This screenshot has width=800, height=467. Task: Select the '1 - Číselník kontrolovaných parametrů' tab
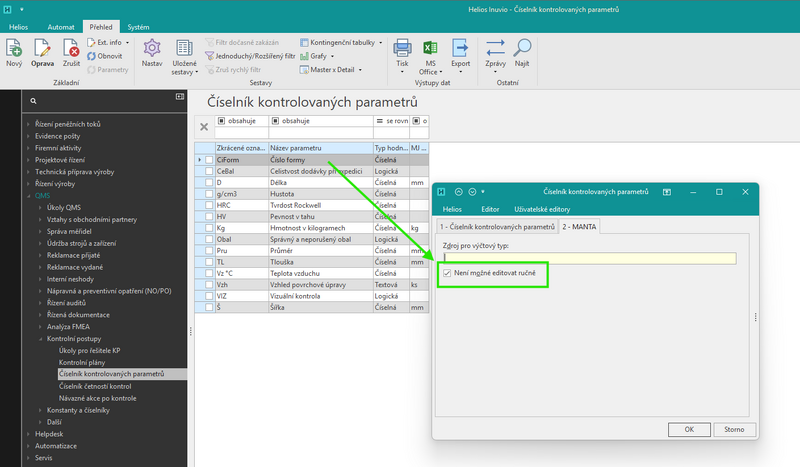pyautogui.click(x=497, y=227)
